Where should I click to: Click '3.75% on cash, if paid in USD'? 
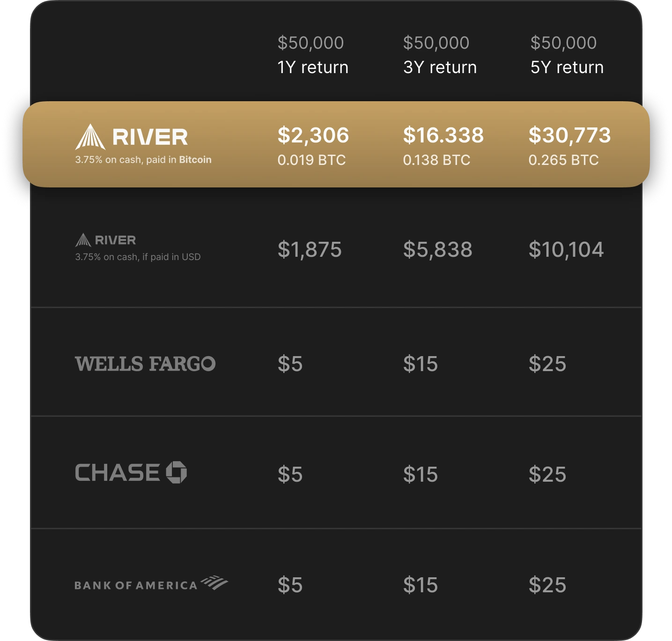(x=138, y=257)
